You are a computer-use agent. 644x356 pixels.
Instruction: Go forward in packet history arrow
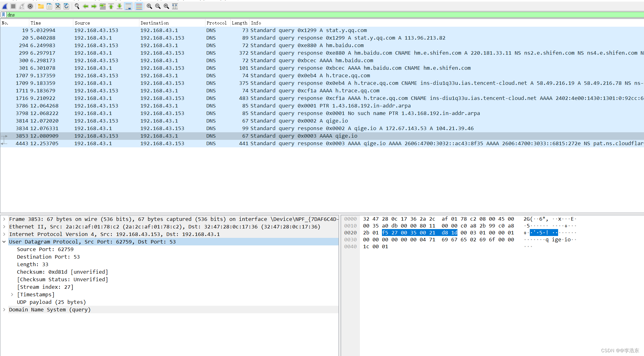[94, 6]
